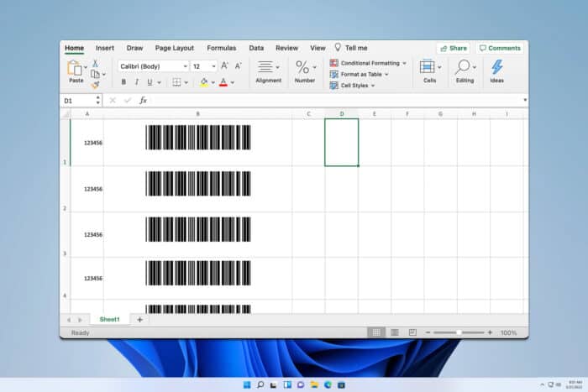The image size is (588, 392).
Task: Click the Cell Styles icon
Action: click(333, 86)
